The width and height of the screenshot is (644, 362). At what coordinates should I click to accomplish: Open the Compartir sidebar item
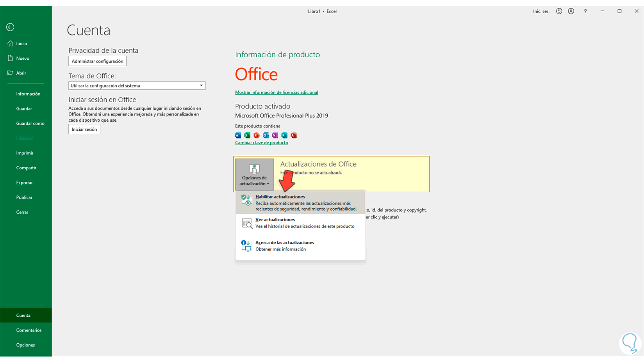pyautogui.click(x=26, y=168)
